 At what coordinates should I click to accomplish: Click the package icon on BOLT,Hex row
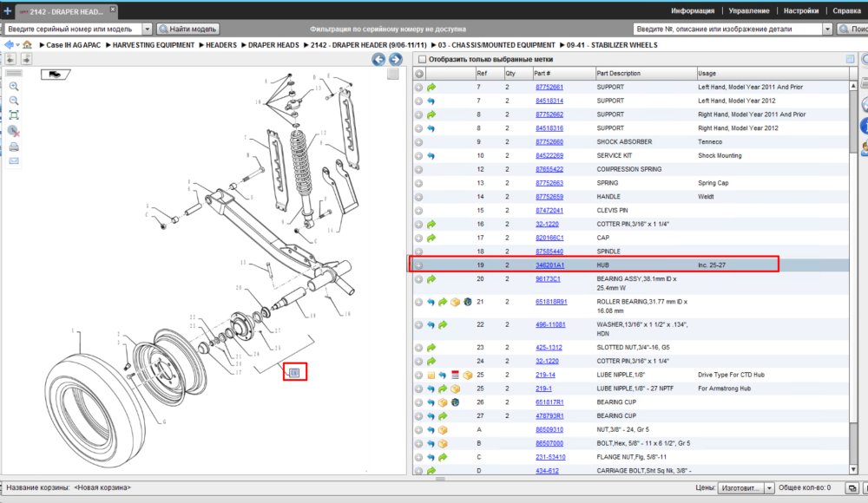(x=443, y=444)
